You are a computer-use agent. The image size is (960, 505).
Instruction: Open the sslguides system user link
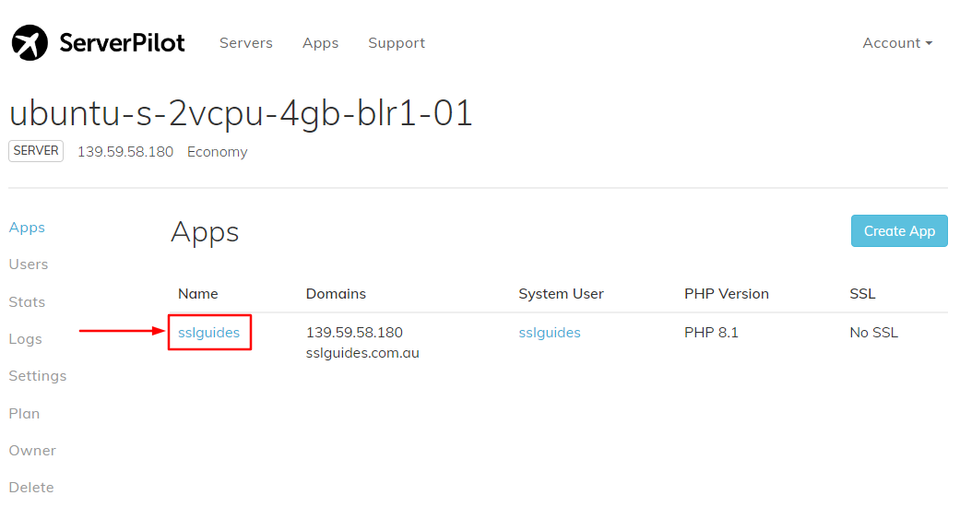tap(549, 332)
